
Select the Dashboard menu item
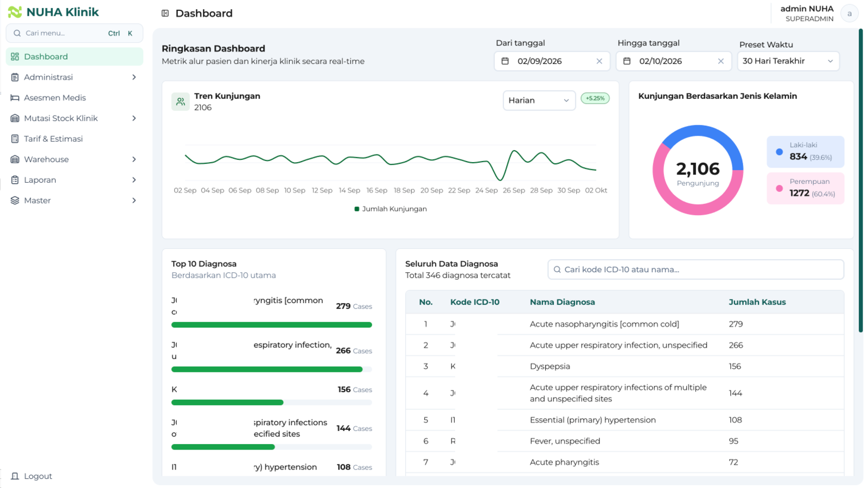tap(74, 56)
